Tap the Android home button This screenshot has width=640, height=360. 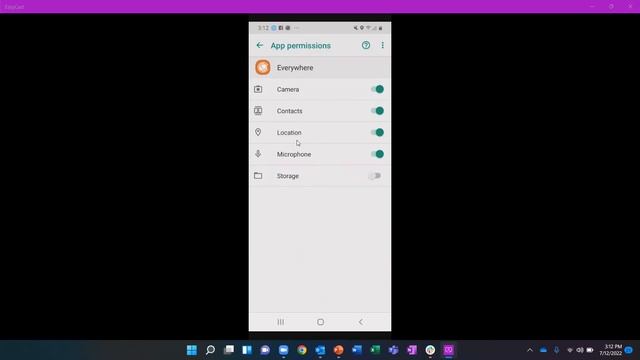pyautogui.click(x=320, y=322)
